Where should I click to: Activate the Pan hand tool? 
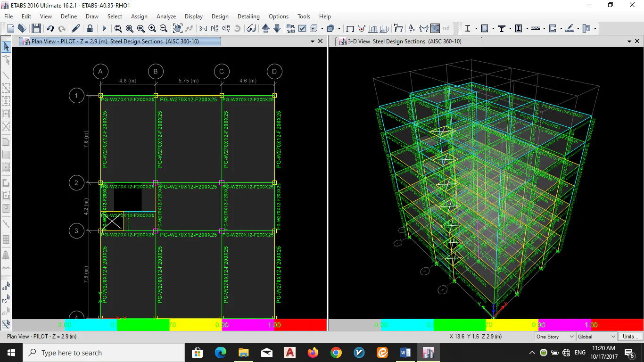[177, 28]
